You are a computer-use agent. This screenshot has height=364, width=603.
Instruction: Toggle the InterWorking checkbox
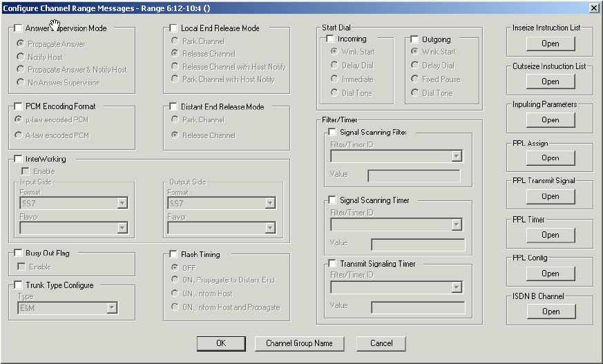point(18,159)
